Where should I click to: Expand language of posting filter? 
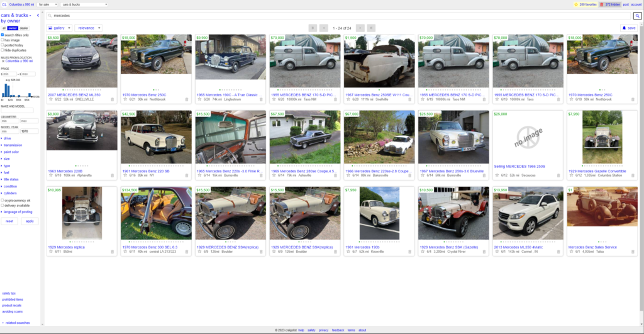tap(17, 212)
